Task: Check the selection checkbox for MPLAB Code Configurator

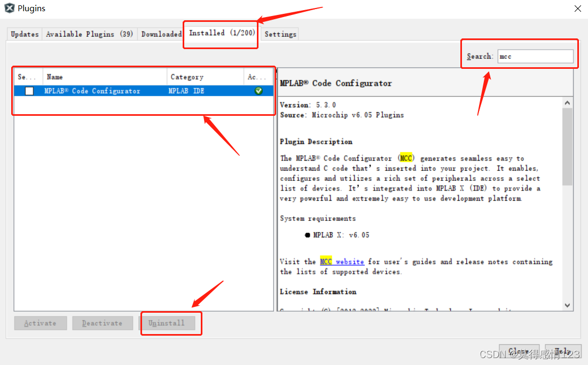Action: coord(30,91)
